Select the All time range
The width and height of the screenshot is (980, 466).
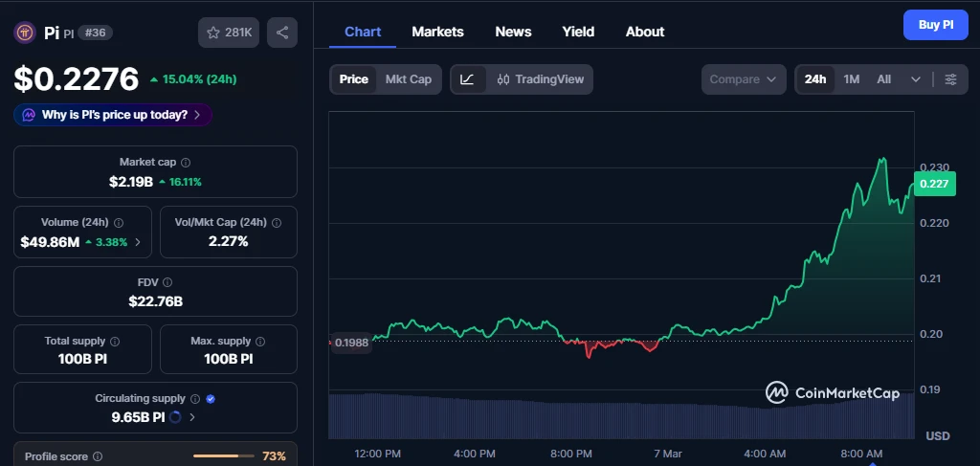coord(883,79)
